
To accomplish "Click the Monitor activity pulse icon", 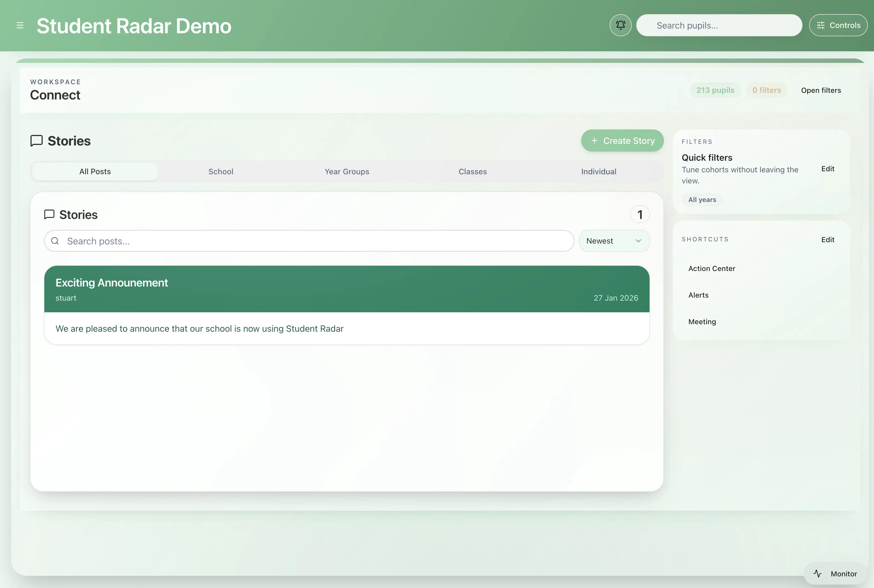I will pyautogui.click(x=817, y=573).
